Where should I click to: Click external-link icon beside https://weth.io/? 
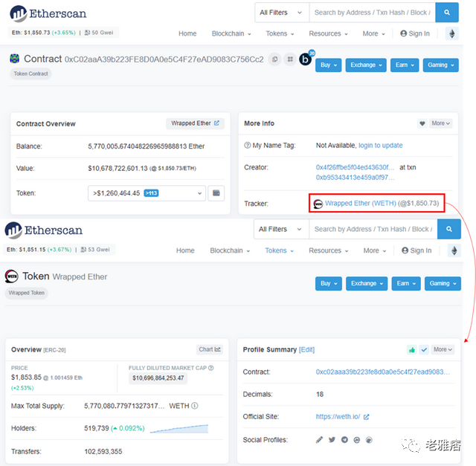pyautogui.click(x=366, y=417)
